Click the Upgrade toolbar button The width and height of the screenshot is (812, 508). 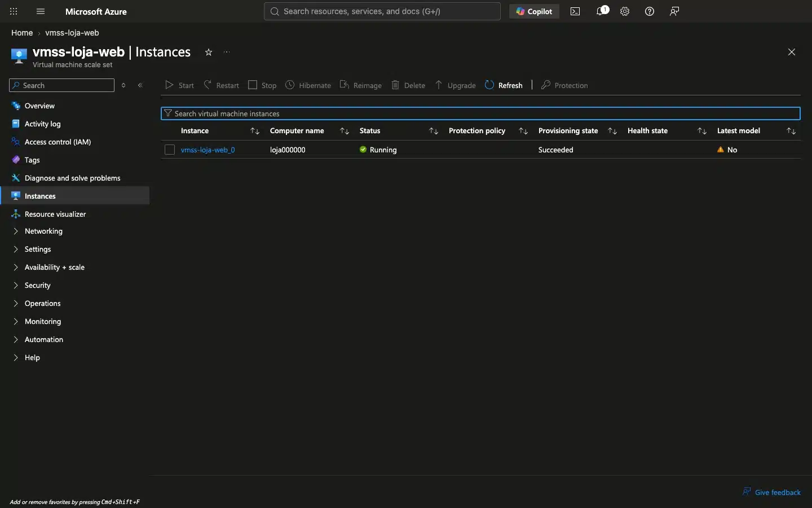(455, 85)
